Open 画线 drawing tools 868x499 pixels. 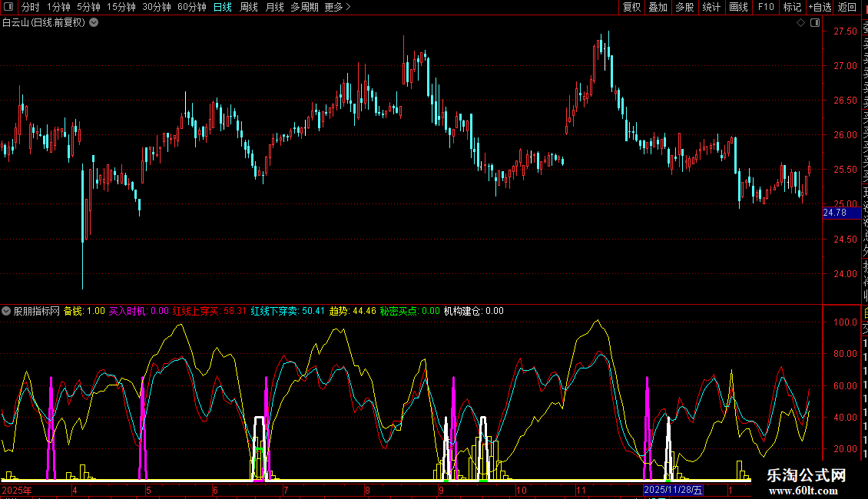738,7
